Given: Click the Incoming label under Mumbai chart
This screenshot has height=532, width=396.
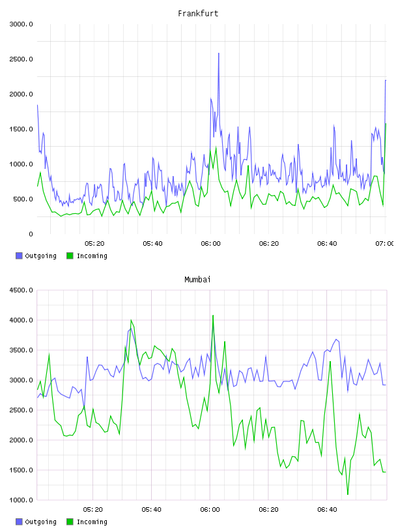Looking at the screenshot, I should pos(92,522).
